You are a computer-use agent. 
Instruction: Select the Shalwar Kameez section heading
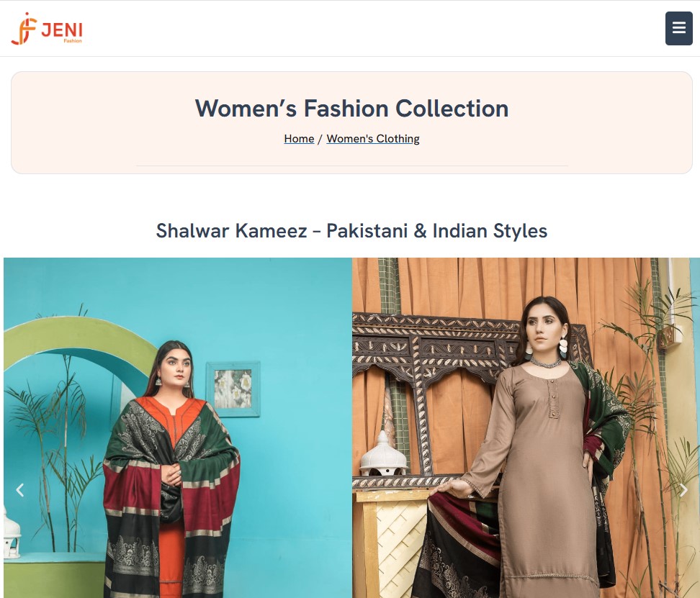pyautogui.click(x=351, y=230)
